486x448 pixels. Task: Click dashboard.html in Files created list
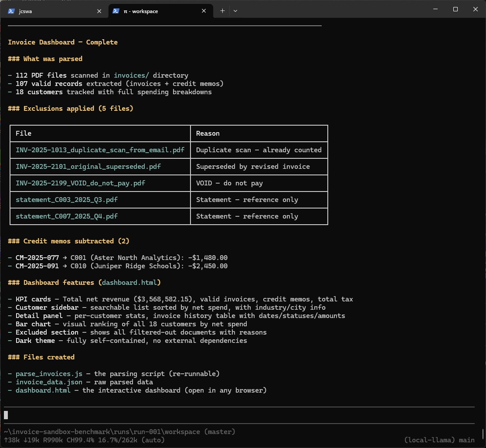tap(43, 390)
